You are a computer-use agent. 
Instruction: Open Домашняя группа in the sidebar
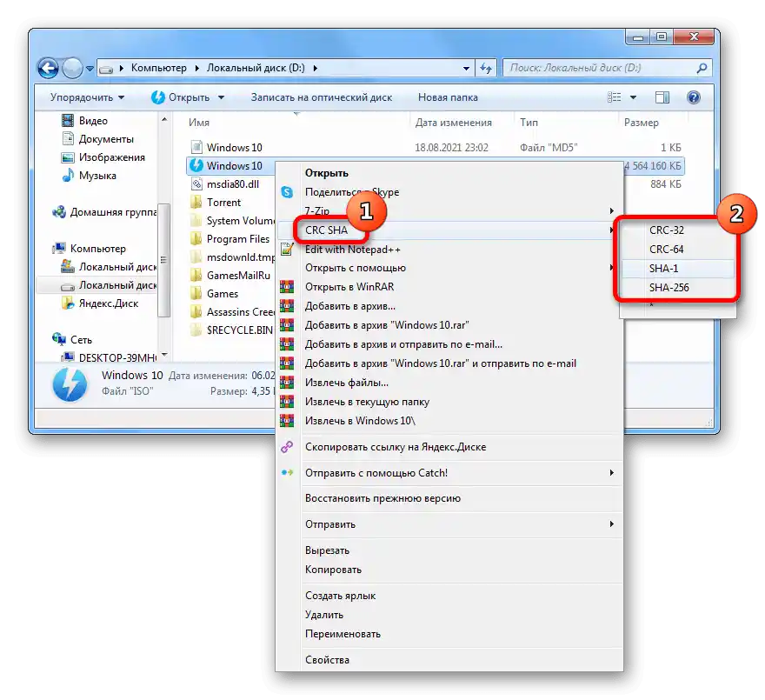click(x=104, y=212)
